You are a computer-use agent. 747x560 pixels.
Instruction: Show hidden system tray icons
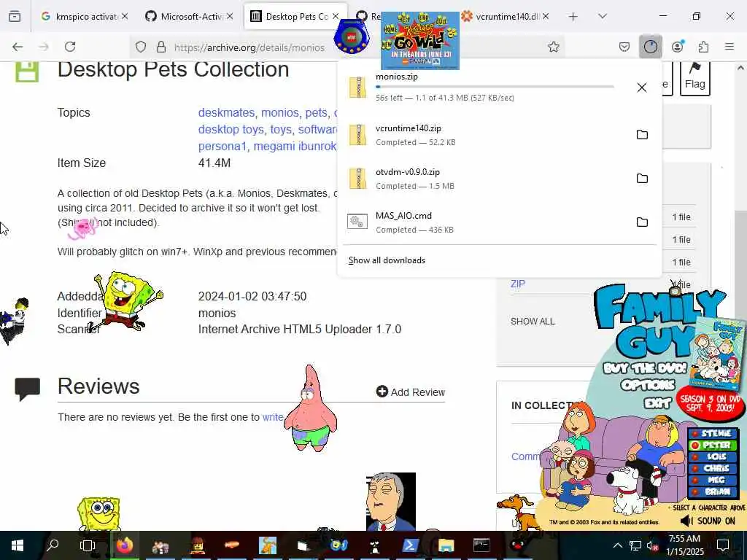pyautogui.click(x=617, y=545)
